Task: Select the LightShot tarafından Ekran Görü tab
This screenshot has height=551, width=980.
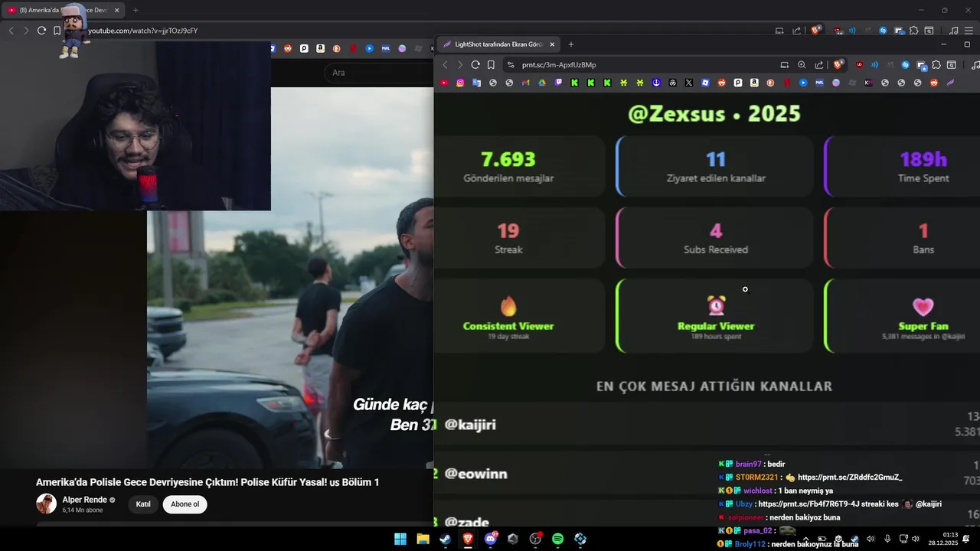Action: coord(498,44)
